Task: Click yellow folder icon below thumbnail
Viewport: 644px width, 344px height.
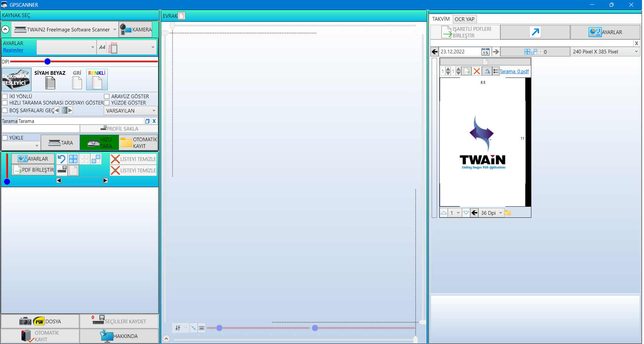Action: coord(508,213)
